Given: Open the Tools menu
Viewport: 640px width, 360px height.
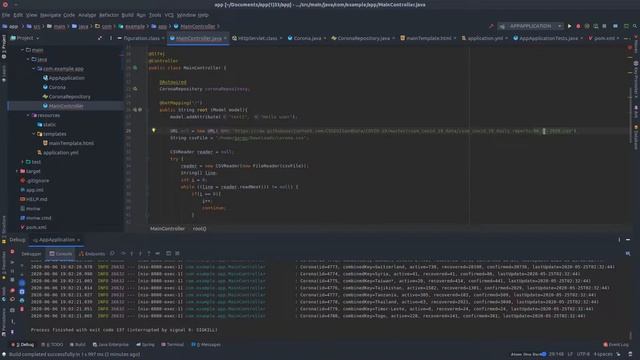Looking at the screenshot, I should point(155,15).
